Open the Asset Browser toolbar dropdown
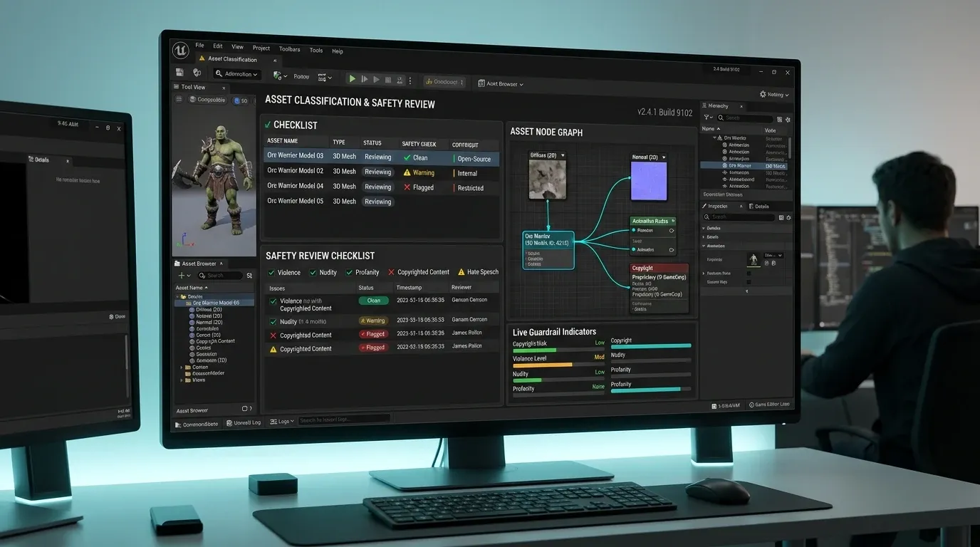The width and height of the screenshot is (980, 547). (501, 83)
